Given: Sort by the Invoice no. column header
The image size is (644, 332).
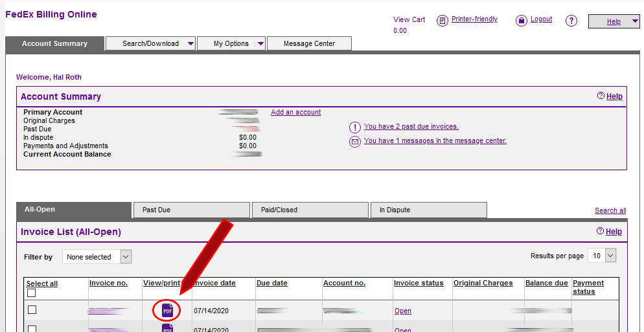Looking at the screenshot, I should pos(108,283).
